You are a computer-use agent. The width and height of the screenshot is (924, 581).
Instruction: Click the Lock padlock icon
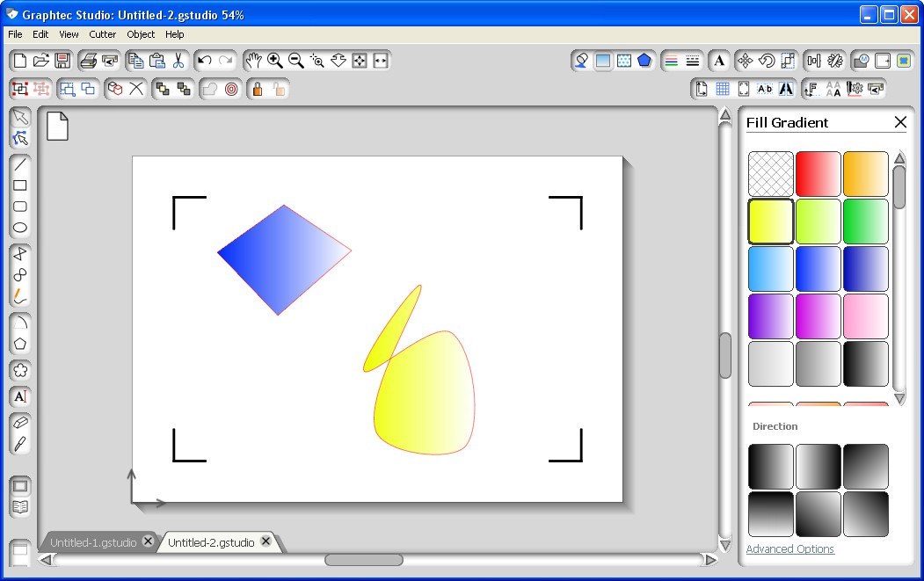[x=258, y=89]
